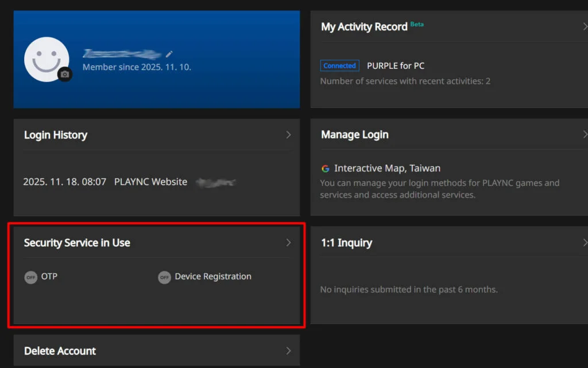The image size is (588, 368).
Task: Click the camera icon on profile avatar
Action: point(65,74)
